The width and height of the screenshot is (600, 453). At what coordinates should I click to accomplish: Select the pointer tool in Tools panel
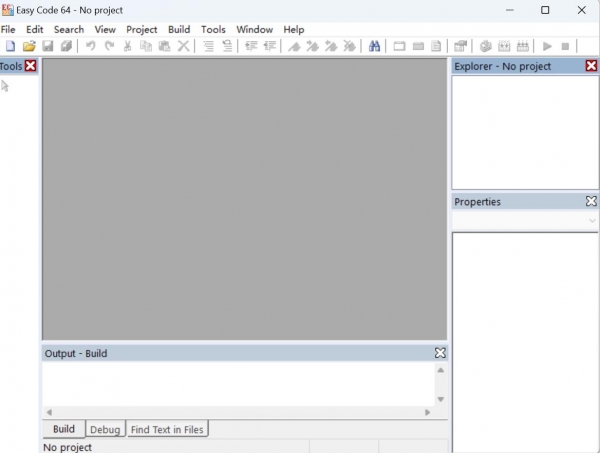tap(6, 86)
